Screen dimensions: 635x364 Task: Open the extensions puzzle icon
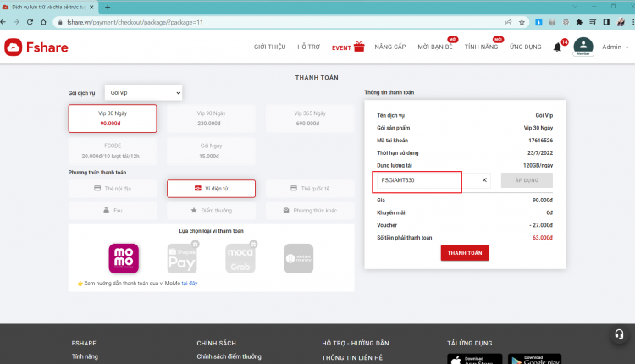(579, 22)
